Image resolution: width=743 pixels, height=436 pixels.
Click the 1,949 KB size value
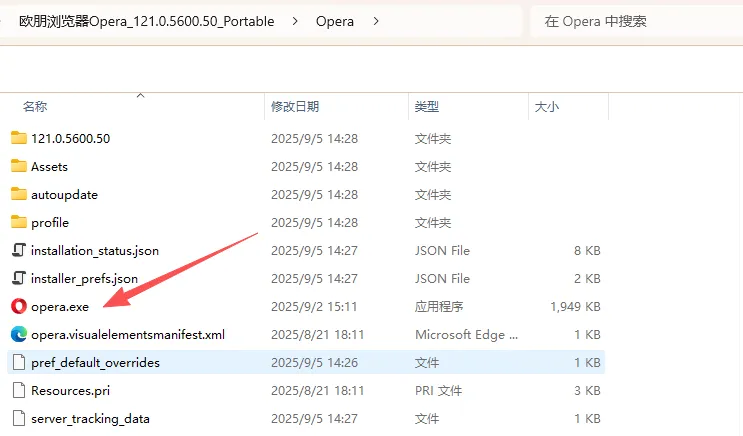pyautogui.click(x=575, y=307)
